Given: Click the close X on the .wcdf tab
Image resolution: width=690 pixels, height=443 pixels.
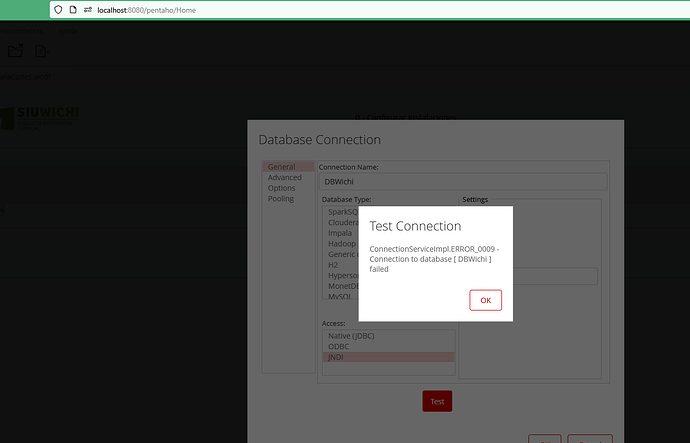Looking at the screenshot, I should pos(61,77).
